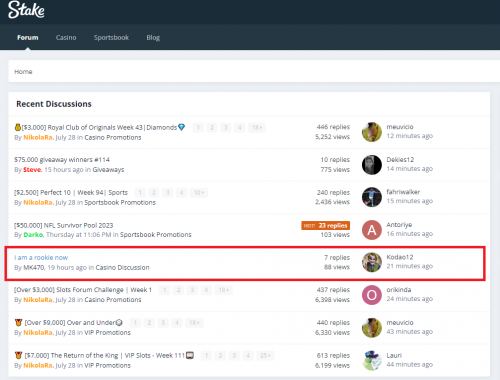Click Lauri username
This screenshot has width=500, height=380.
[394, 355]
